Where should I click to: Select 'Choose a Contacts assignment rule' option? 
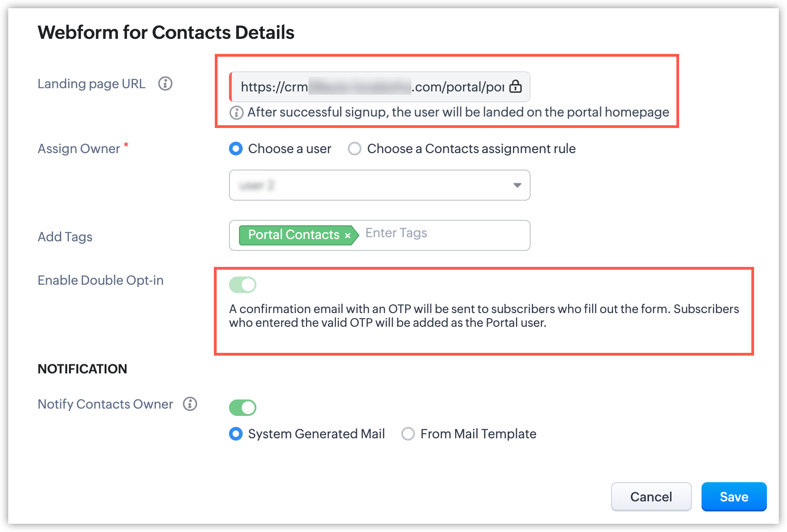[355, 149]
